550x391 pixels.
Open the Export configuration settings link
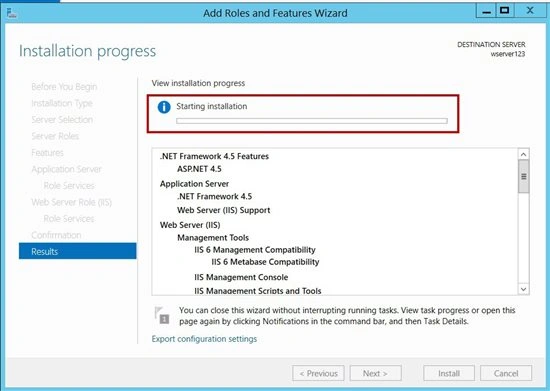pyautogui.click(x=204, y=339)
